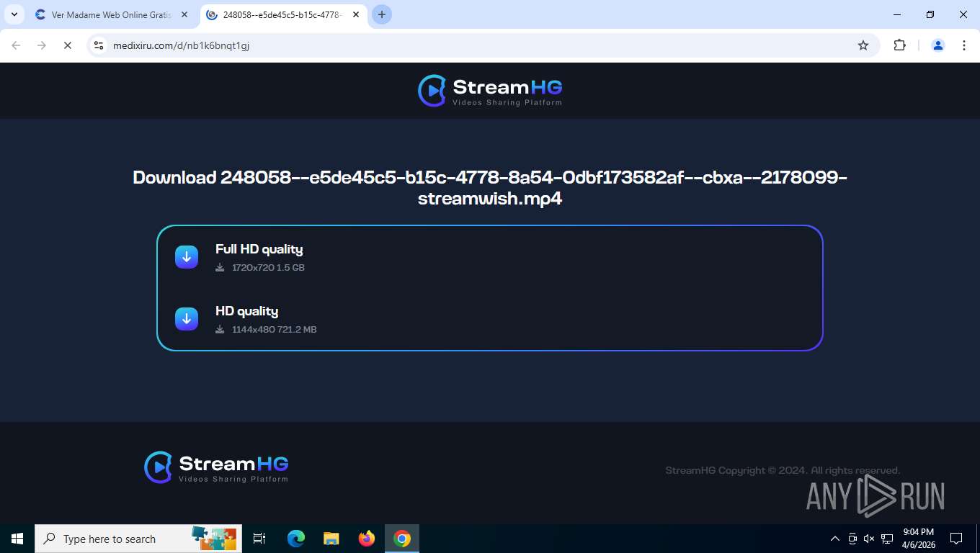The height and width of the screenshot is (553, 980).
Task: Stop loading the page
Action: pos(67,45)
